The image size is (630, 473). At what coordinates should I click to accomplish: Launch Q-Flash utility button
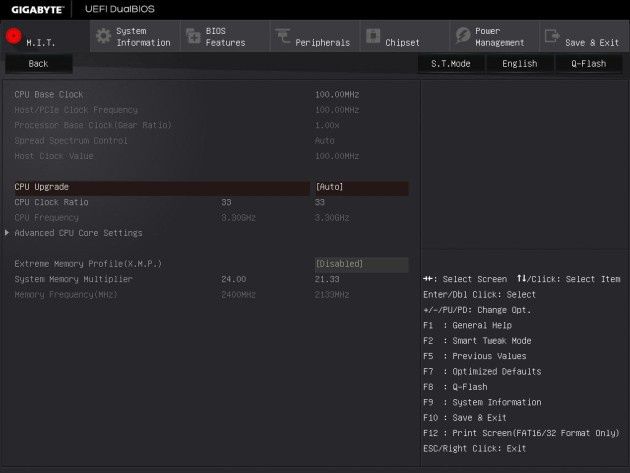(589, 64)
